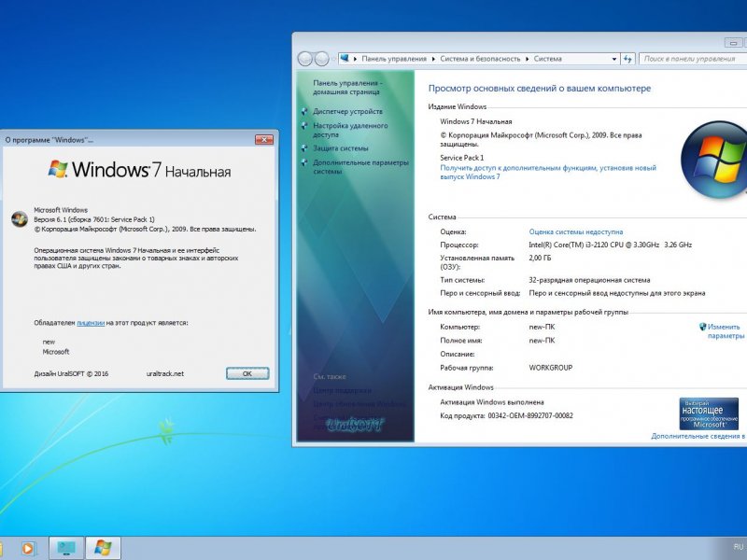Go back in the Система window
The image size is (747, 560).
click(x=305, y=59)
